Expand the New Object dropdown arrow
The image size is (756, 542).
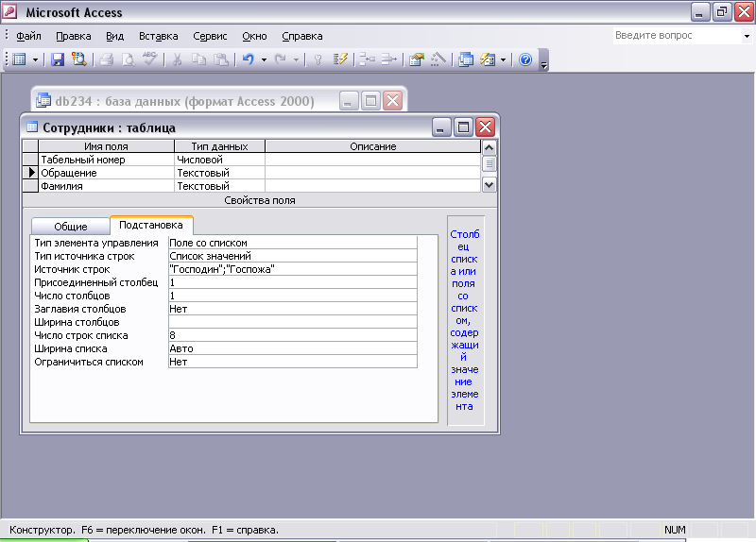(x=503, y=60)
